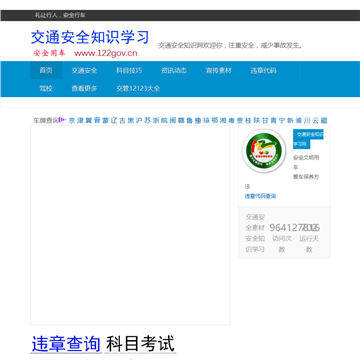
Task: Select the 资讯动态 navigation item
Action: 174,70
